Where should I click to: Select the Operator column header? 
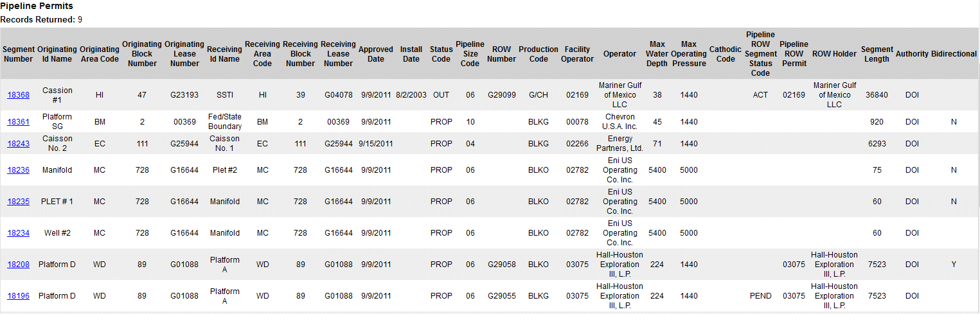tap(619, 54)
